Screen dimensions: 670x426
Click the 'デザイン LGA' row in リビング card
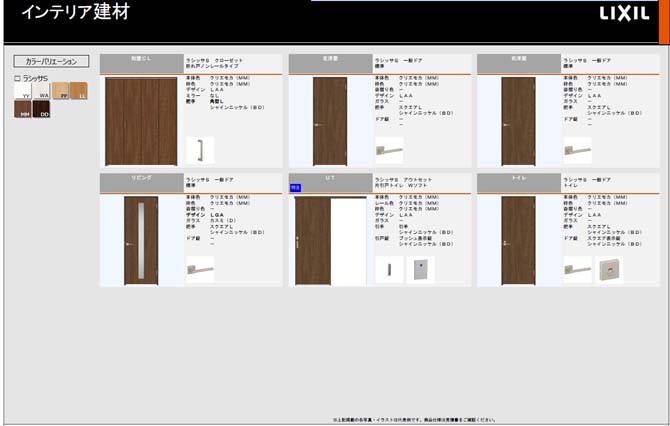tap(205, 215)
